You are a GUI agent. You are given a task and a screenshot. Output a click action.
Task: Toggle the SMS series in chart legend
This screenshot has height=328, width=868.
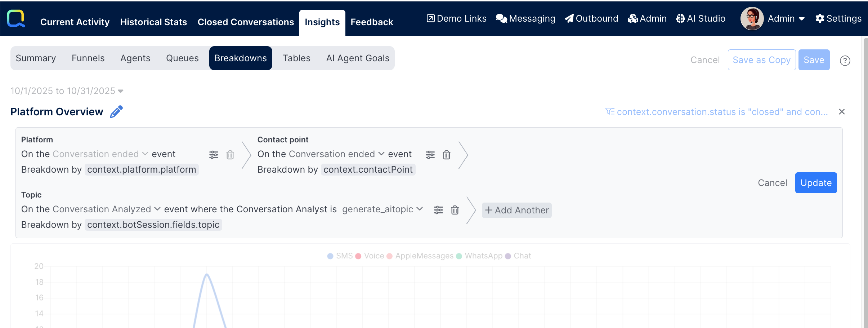coord(340,256)
